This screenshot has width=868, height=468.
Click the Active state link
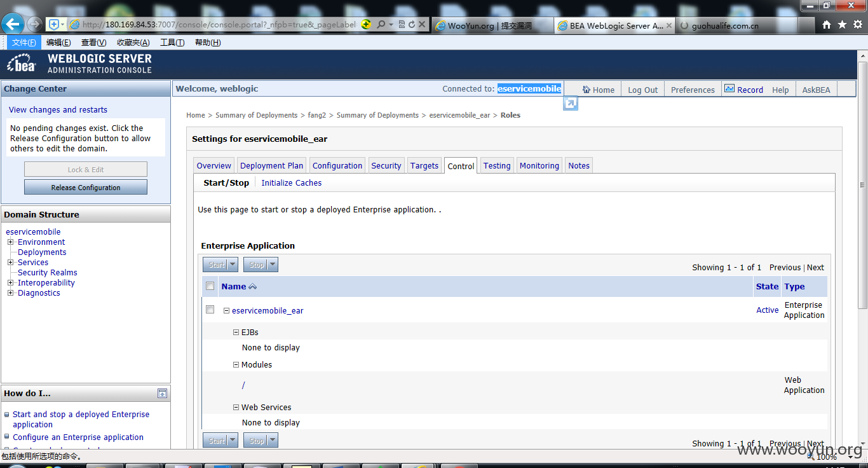click(x=768, y=310)
